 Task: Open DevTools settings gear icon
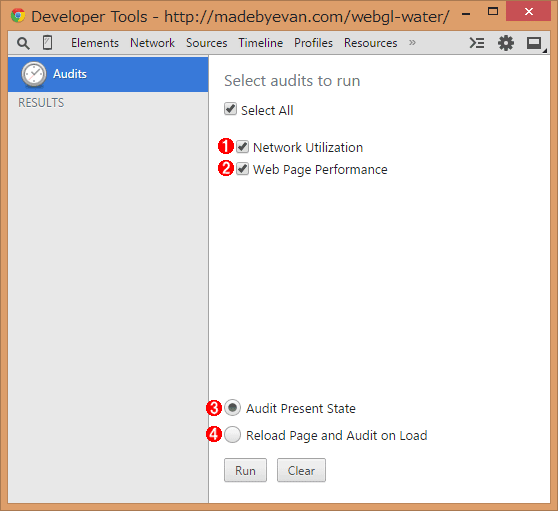[x=506, y=43]
